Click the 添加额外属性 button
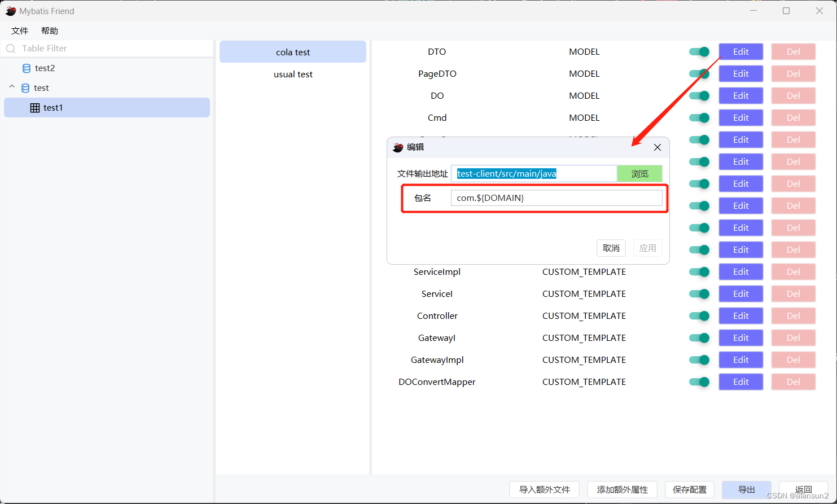 (623, 489)
